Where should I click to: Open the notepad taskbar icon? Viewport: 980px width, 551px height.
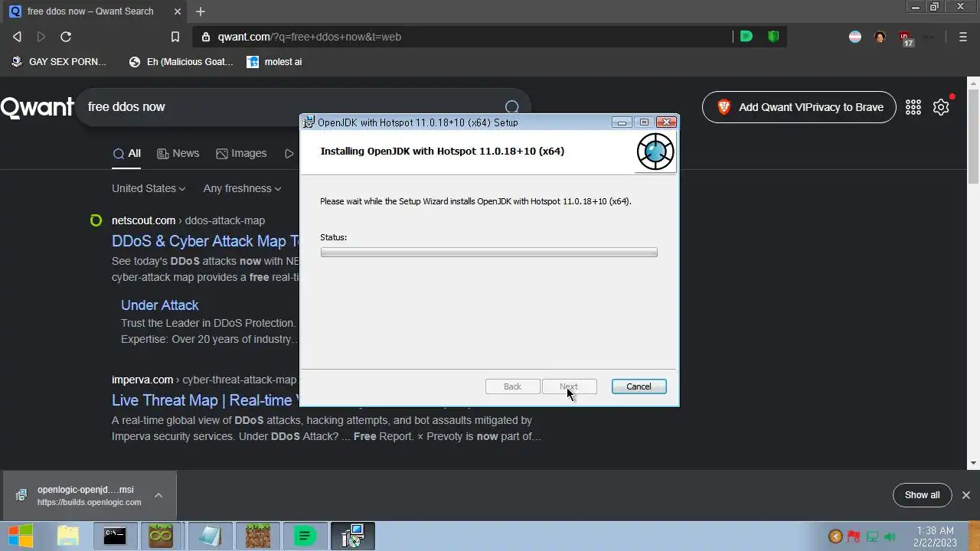(x=209, y=536)
